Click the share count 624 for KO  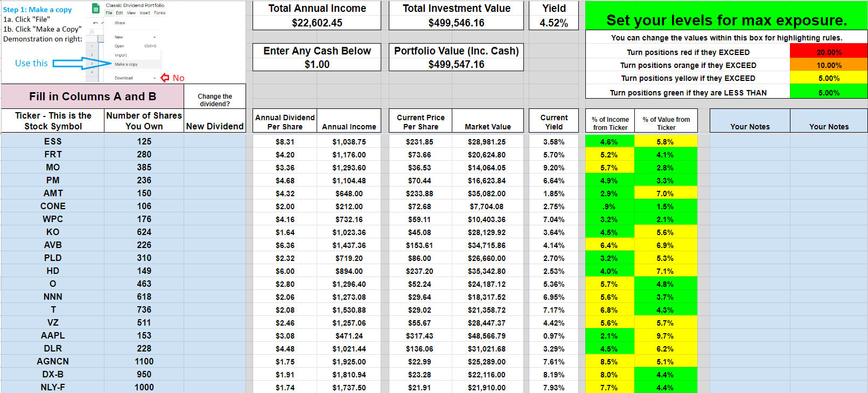coord(144,232)
